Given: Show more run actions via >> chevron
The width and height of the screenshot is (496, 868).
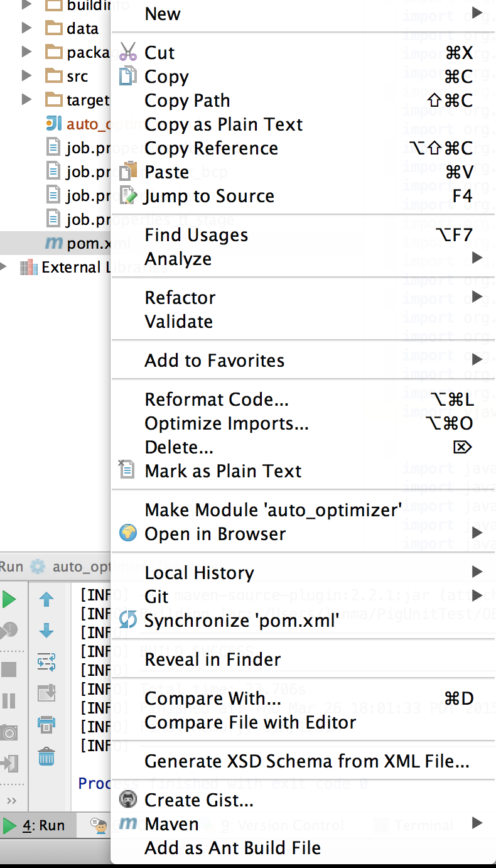Looking at the screenshot, I should coord(11,800).
